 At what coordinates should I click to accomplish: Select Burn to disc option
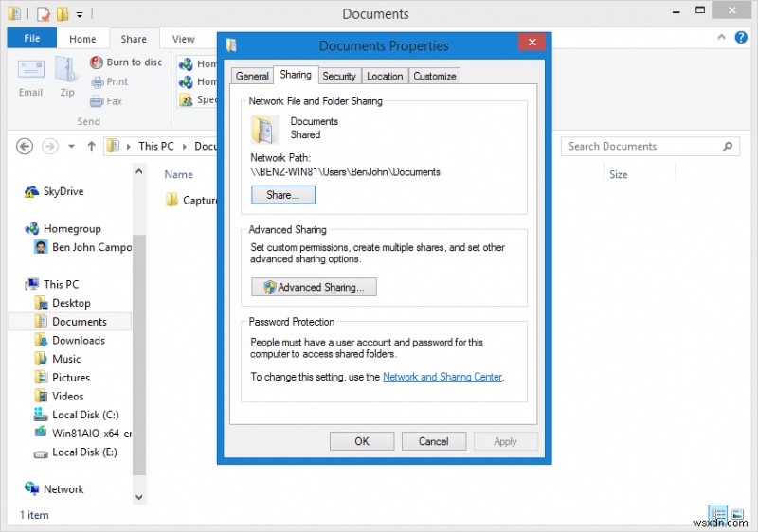pos(126,62)
